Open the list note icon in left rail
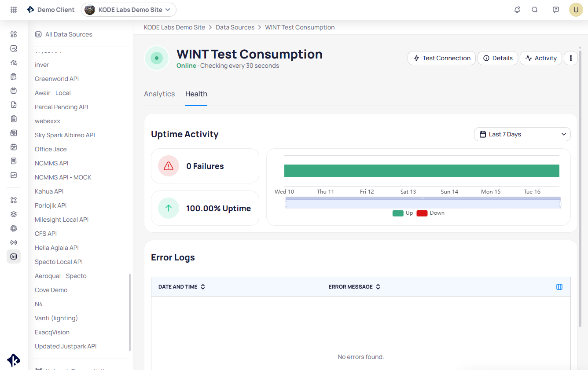 [14, 161]
